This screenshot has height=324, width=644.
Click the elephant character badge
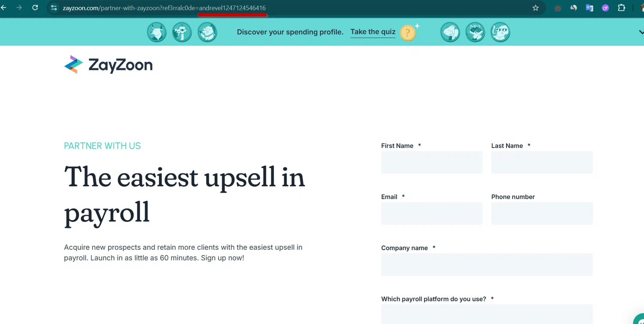pyautogui.click(x=500, y=32)
